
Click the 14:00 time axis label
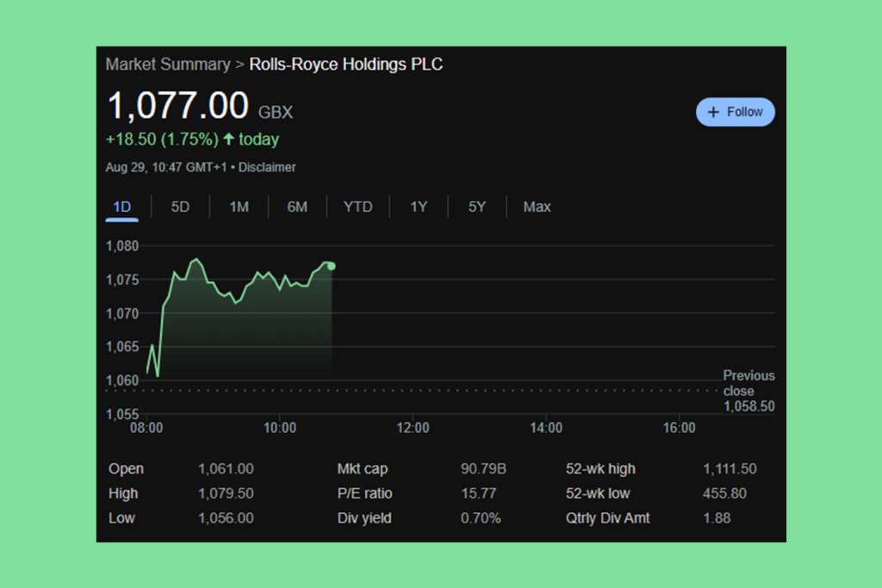[x=546, y=428]
